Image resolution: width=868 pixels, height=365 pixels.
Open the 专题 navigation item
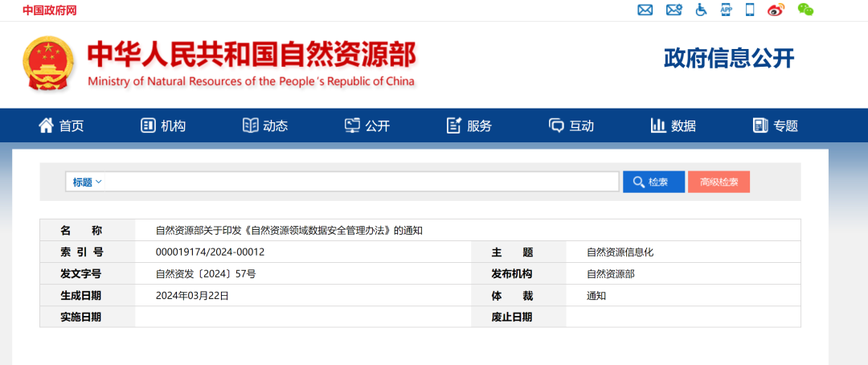coord(776,125)
